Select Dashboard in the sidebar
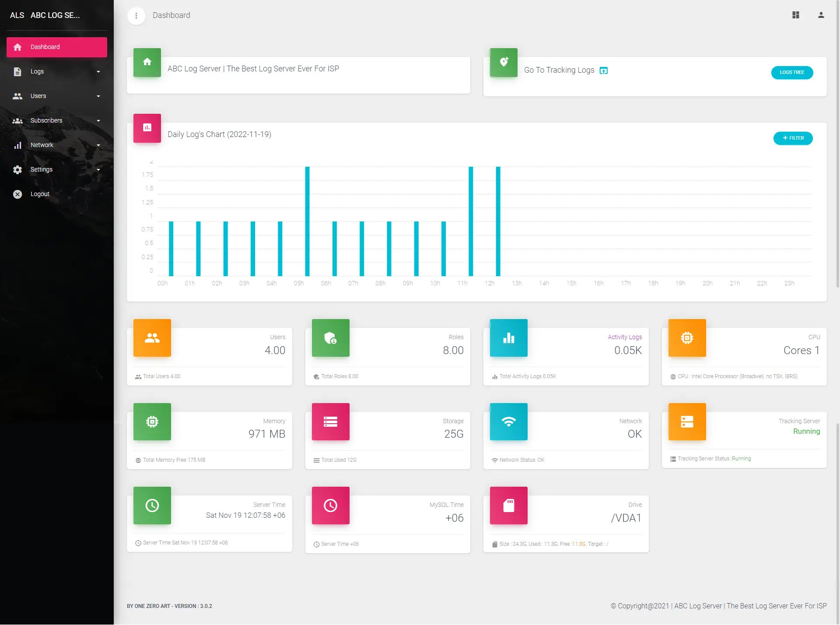Viewport: 840px width, 625px height. 56,47
